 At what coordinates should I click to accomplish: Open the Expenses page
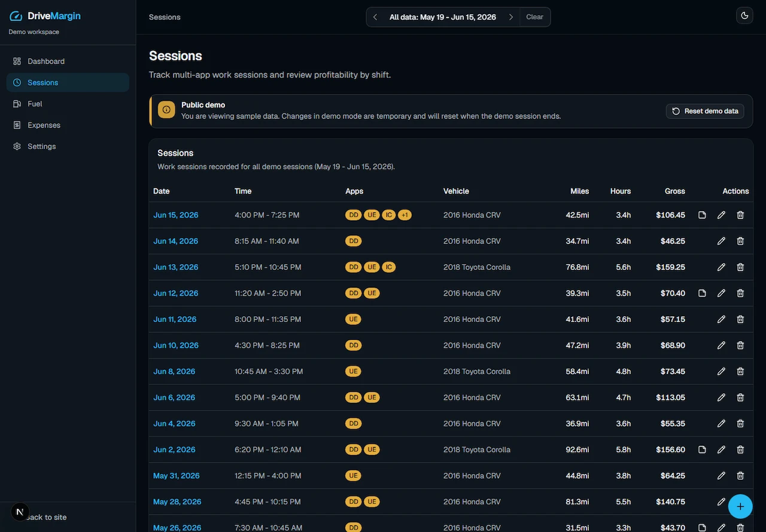[x=68, y=125]
